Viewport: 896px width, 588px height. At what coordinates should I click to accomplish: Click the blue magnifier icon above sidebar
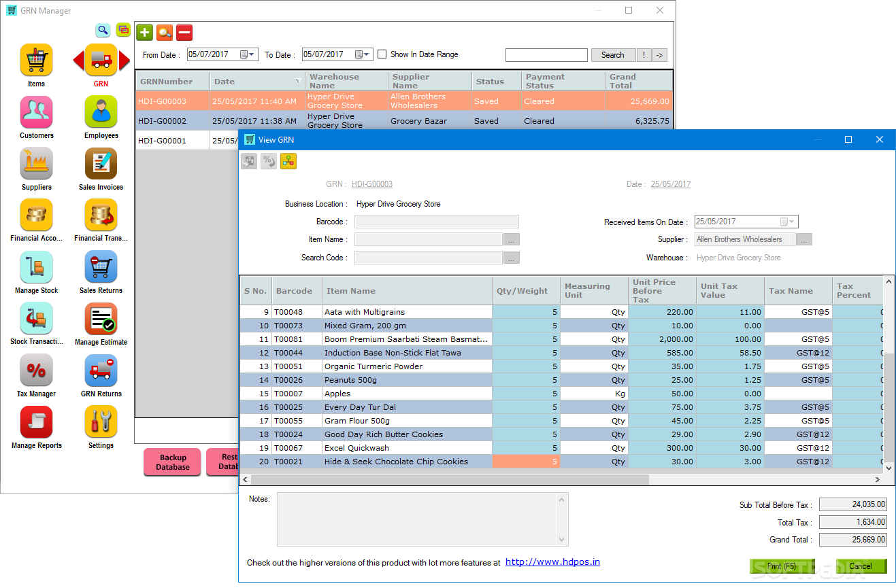[x=103, y=30]
